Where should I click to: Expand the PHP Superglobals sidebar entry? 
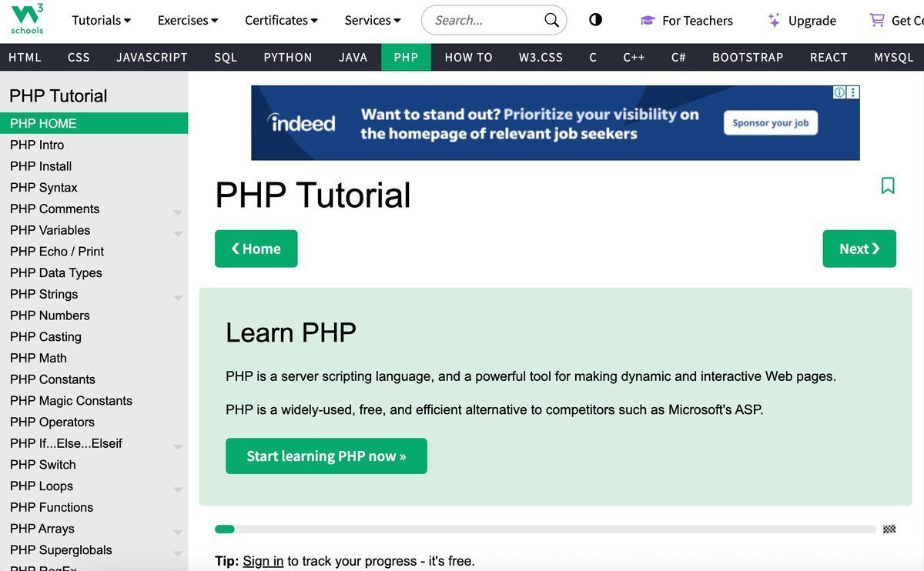pos(178,553)
